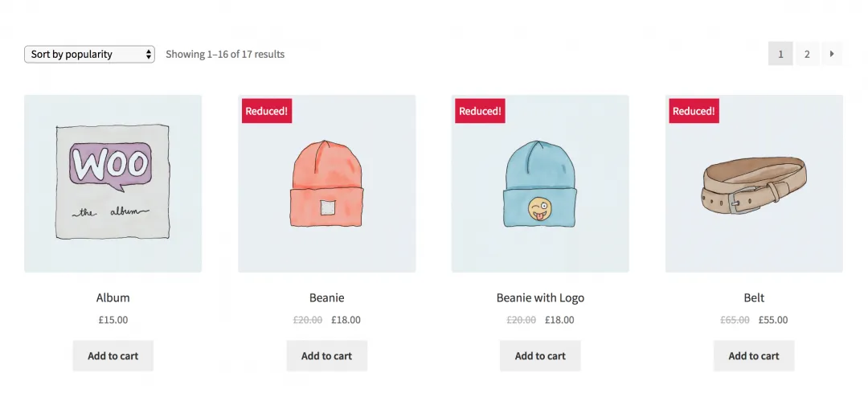Go to page 2 of results

(807, 54)
